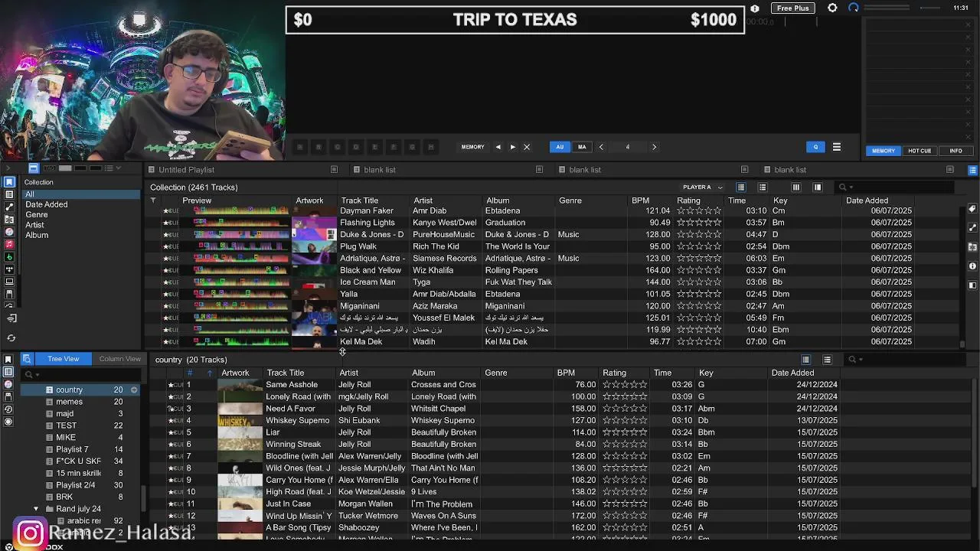Screen dimensions: 980x551
Task: Select the Date Added collection category
Action: [47, 204]
